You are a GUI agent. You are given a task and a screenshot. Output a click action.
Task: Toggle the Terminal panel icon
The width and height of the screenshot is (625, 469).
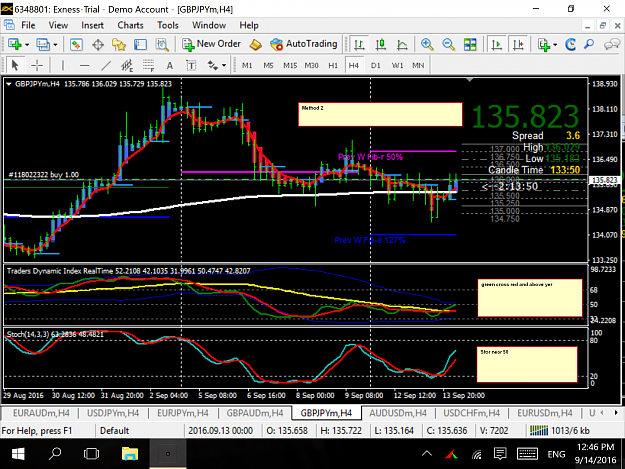click(140, 44)
